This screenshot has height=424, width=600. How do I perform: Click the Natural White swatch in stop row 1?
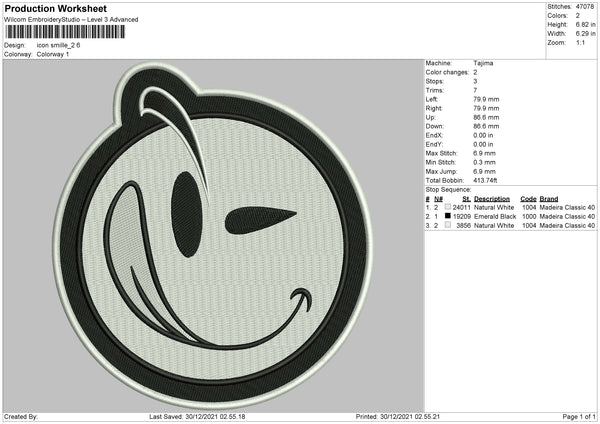click(447, 207)
